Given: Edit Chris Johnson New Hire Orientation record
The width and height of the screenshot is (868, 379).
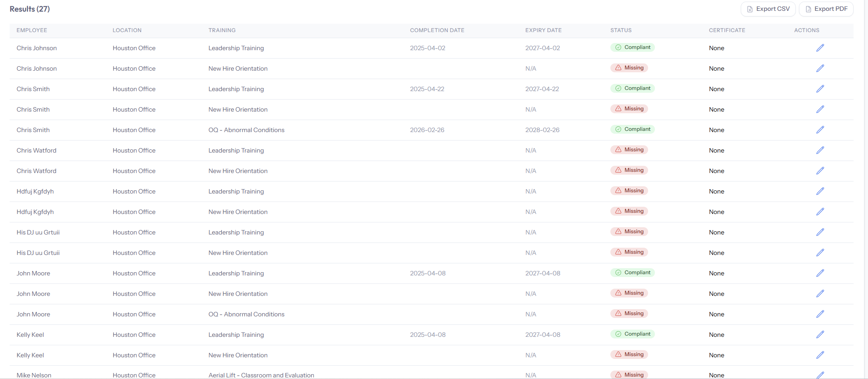Looking at the screenshot, I should [820, 68].
